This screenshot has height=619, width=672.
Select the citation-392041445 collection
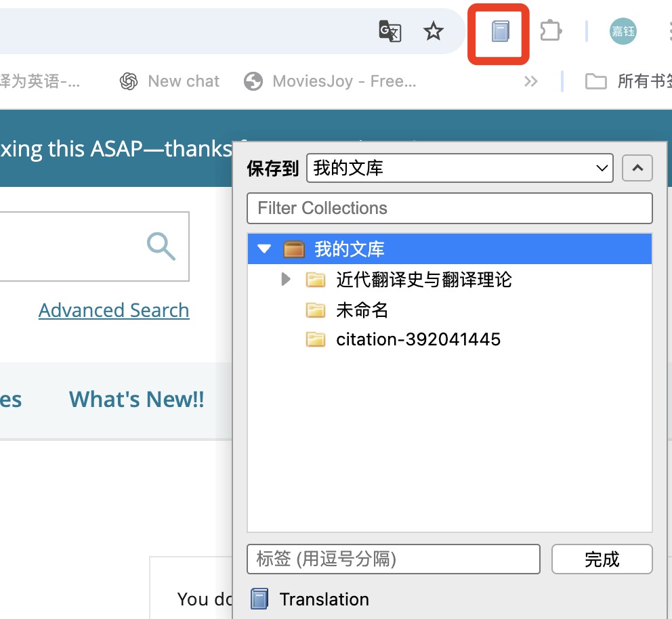coord(417,339)
